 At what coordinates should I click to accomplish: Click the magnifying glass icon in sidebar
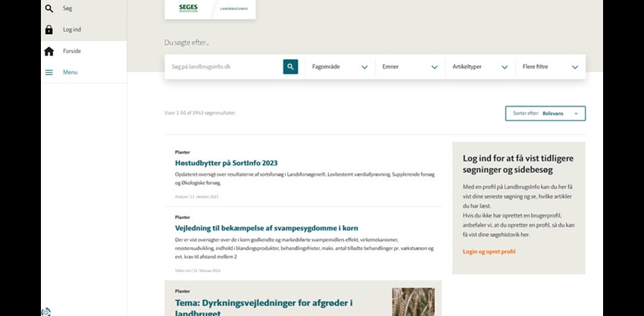tap(49, 8)
